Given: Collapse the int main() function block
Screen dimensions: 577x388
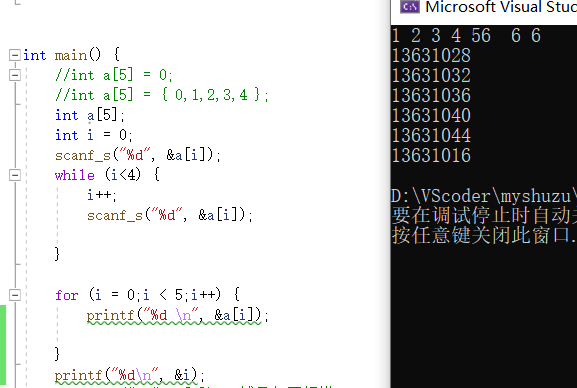Looking at the screenshot, I should (x=15, y=55).
